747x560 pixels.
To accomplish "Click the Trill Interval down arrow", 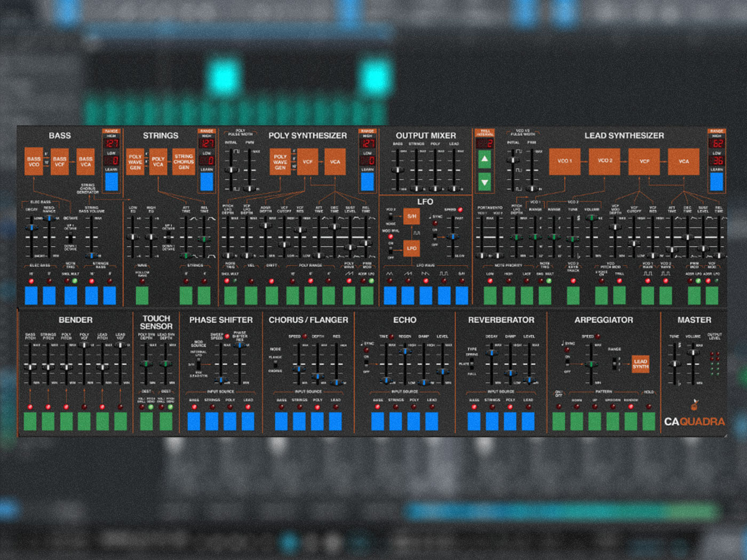I will [x=485, y=182].
